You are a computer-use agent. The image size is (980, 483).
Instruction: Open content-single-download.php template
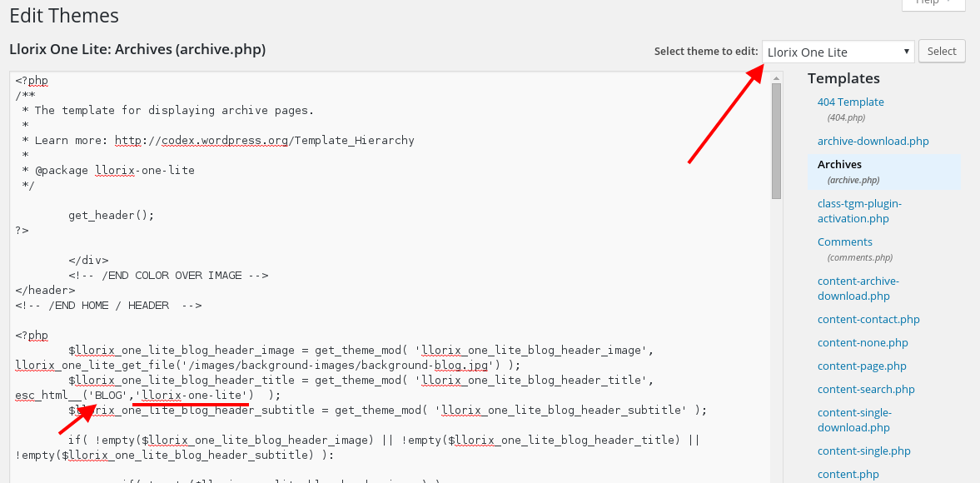[x=854, y=420]
